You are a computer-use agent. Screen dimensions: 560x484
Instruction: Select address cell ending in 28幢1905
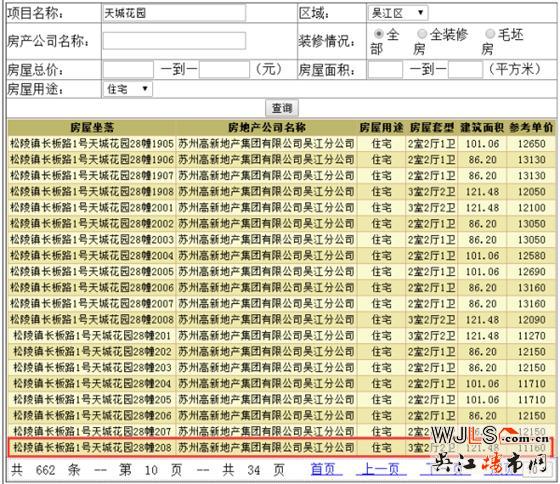coord(92,144)
